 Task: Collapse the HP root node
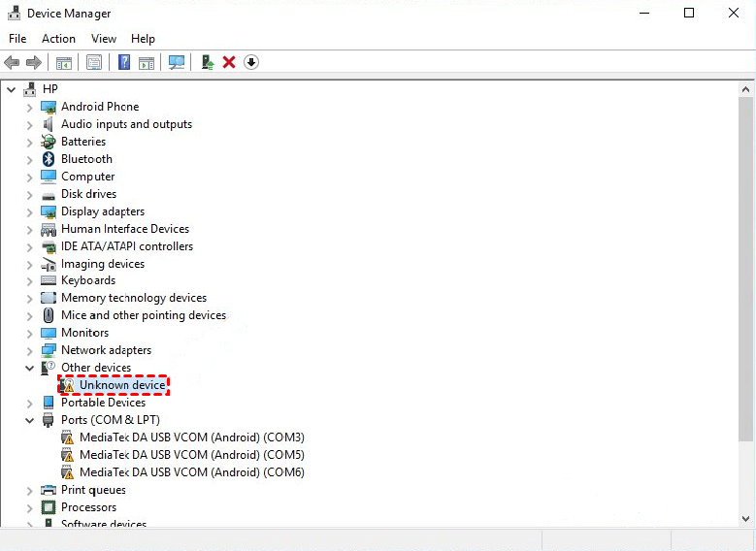tap(11, 89)
